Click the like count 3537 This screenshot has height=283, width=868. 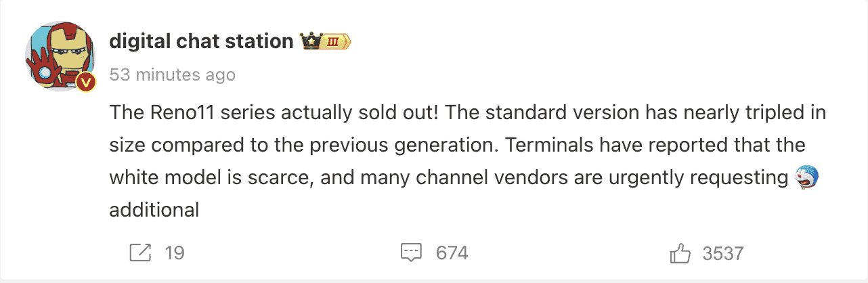pos(723,254)
